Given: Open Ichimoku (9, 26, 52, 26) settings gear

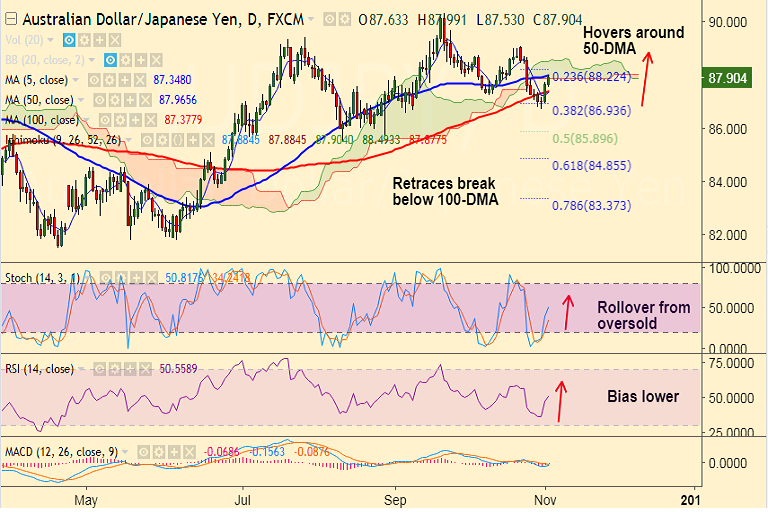Looking at the screenshot, I should [x=163, y=141].
